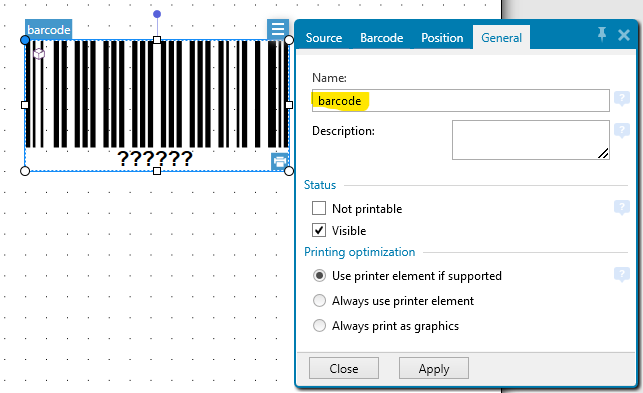Click the bottom-left corner resize handle
Screen dimensions: 643x393
(x=25, y=171)
